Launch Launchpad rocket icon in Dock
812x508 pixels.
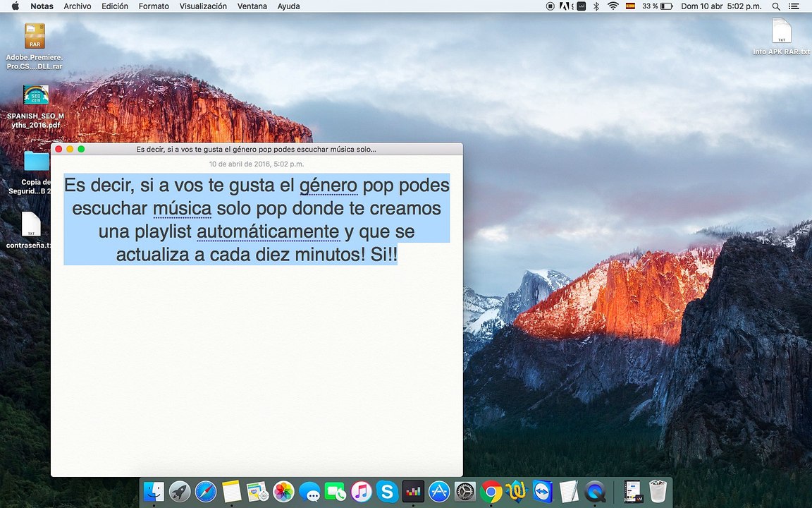pos(180,491)
